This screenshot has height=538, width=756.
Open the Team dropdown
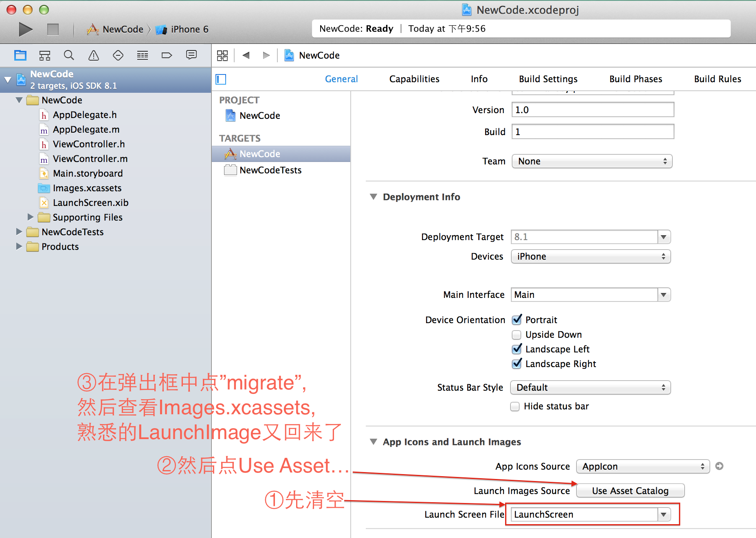pos(592,161)
